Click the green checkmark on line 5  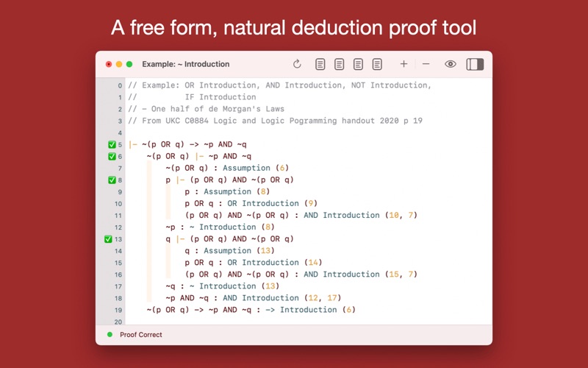click(112, 144)
